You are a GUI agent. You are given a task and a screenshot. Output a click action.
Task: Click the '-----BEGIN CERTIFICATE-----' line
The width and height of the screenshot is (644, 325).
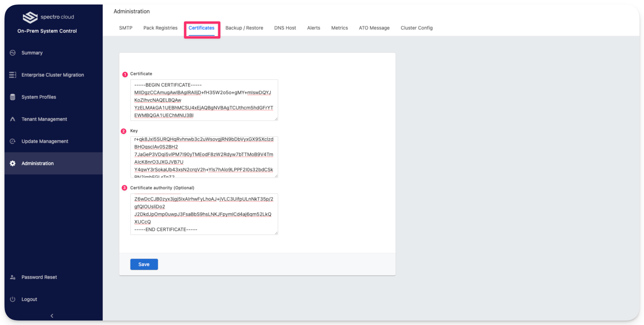click(168, 85)
